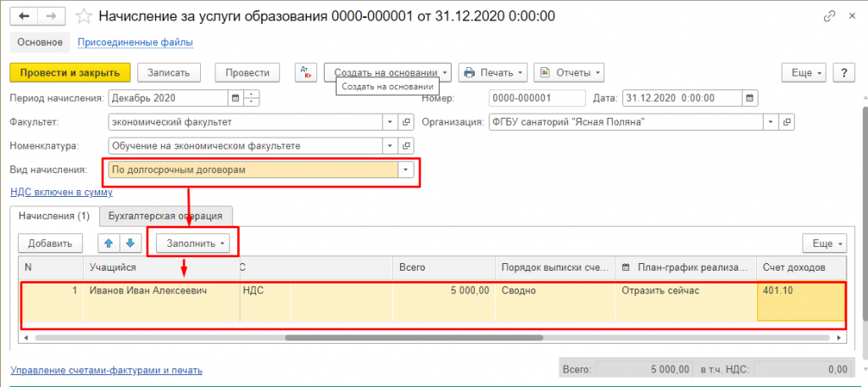The height and width of the screenshot is (387, 868).
Task: Move row down with blue down arrow
Action: tap(130, 244)
